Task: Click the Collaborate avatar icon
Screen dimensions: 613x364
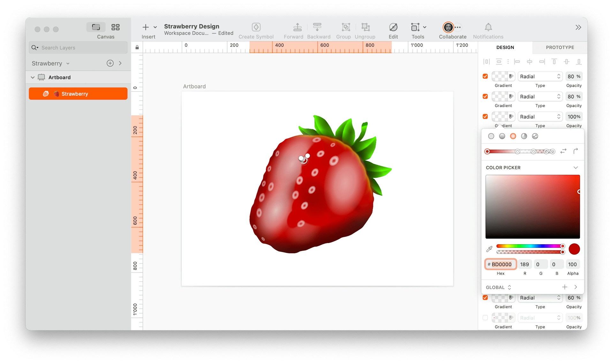Action: click(448, 27)
